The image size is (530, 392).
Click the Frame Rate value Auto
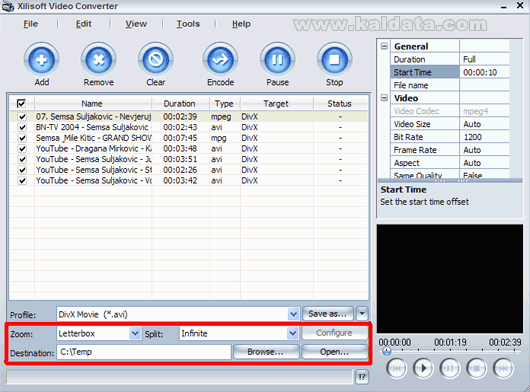[472, 150]
